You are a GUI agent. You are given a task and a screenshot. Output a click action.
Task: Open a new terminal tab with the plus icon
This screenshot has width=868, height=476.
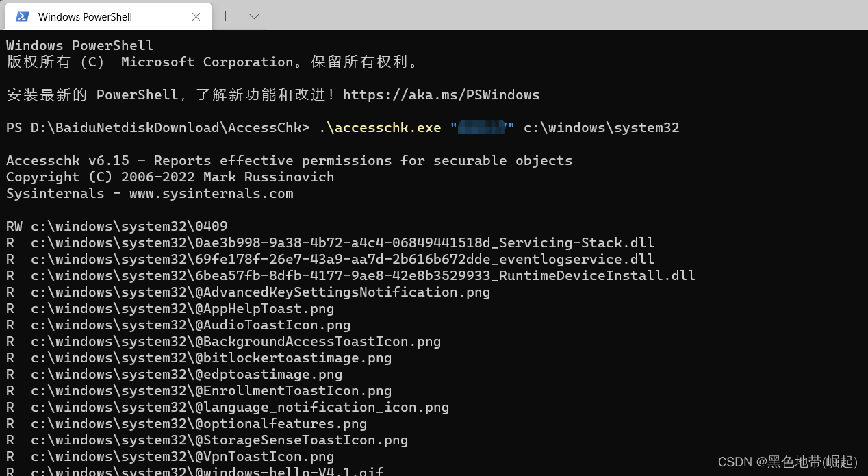pyautogui.click(x=225, y=16)
